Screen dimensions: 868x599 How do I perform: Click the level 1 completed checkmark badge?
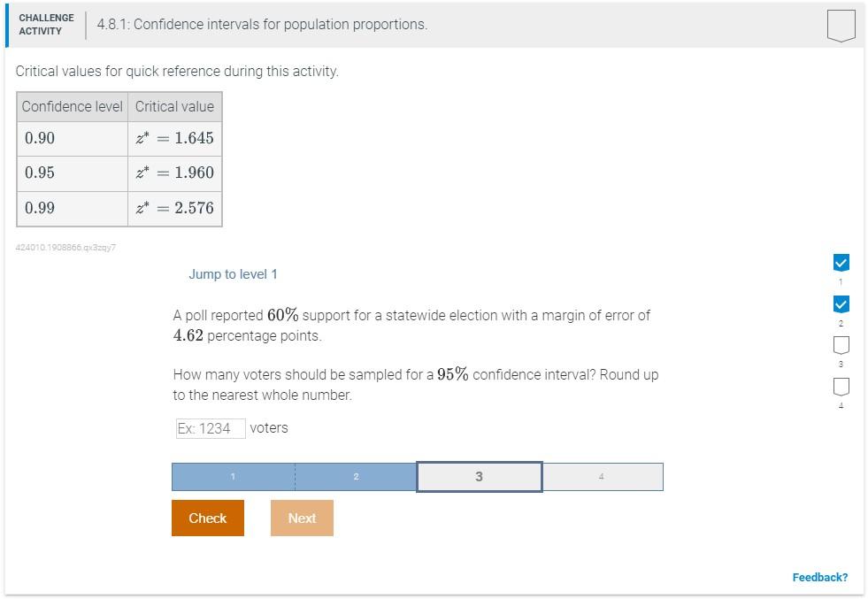point(841,262)
